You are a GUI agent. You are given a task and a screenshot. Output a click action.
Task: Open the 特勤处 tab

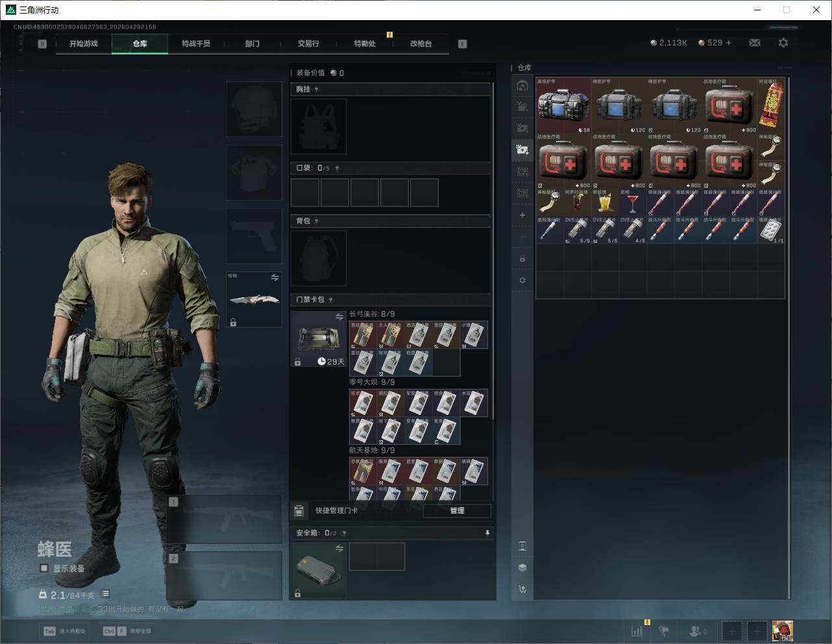pyautogui.click(x=365, y=43)
